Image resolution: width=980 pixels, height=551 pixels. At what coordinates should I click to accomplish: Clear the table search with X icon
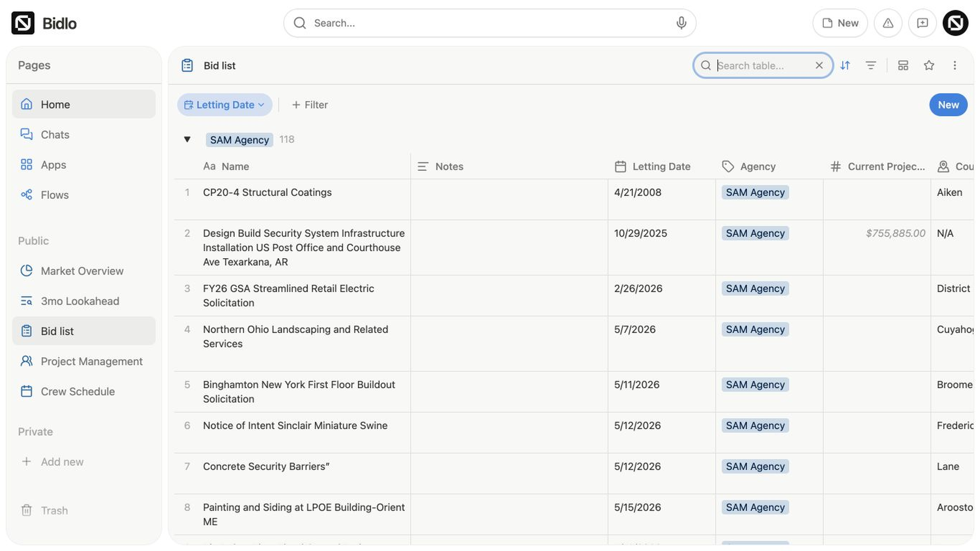[x=819, y=65]
